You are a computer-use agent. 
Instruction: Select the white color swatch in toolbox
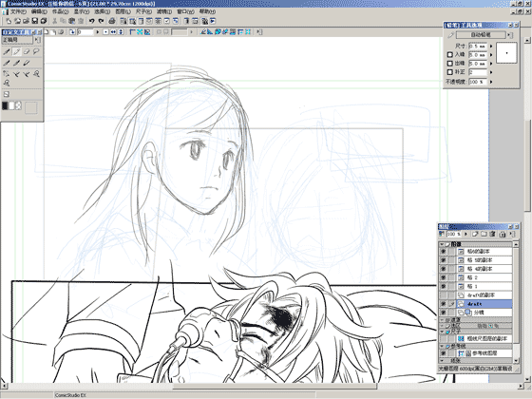pyautogui.click(x=11, y=105)
